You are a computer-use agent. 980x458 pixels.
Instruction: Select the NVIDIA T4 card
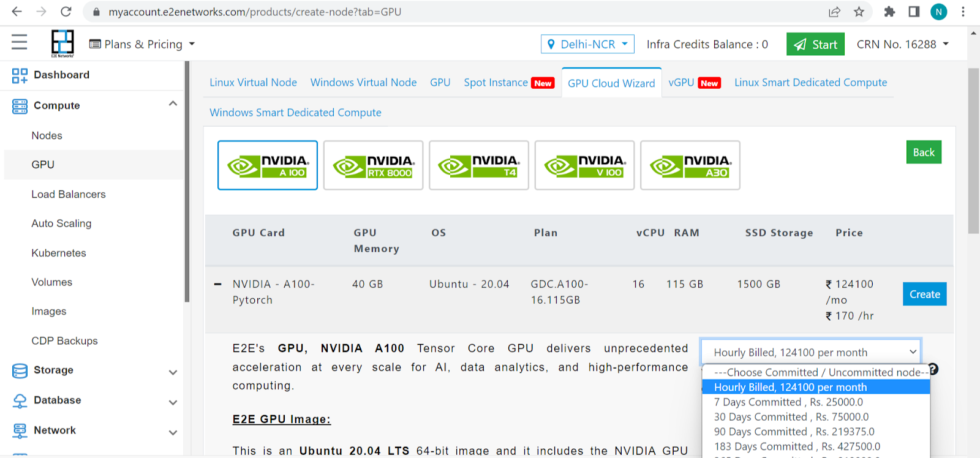[479, 165]
